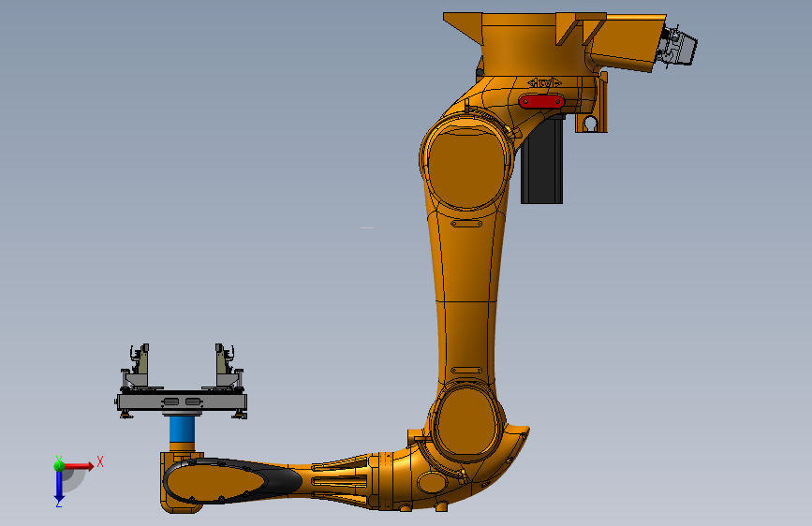Select the lower joint round cover

[466, 421]
